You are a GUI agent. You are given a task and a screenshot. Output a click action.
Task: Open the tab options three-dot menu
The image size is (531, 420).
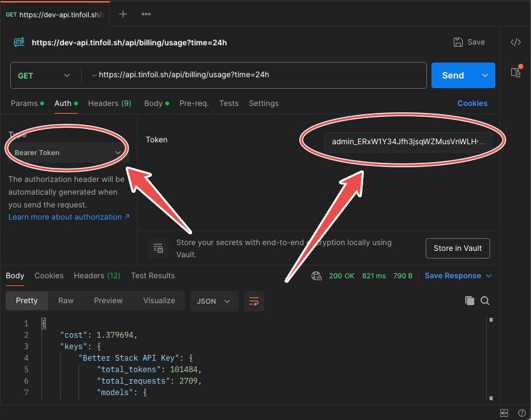click(x=146, y=14)
